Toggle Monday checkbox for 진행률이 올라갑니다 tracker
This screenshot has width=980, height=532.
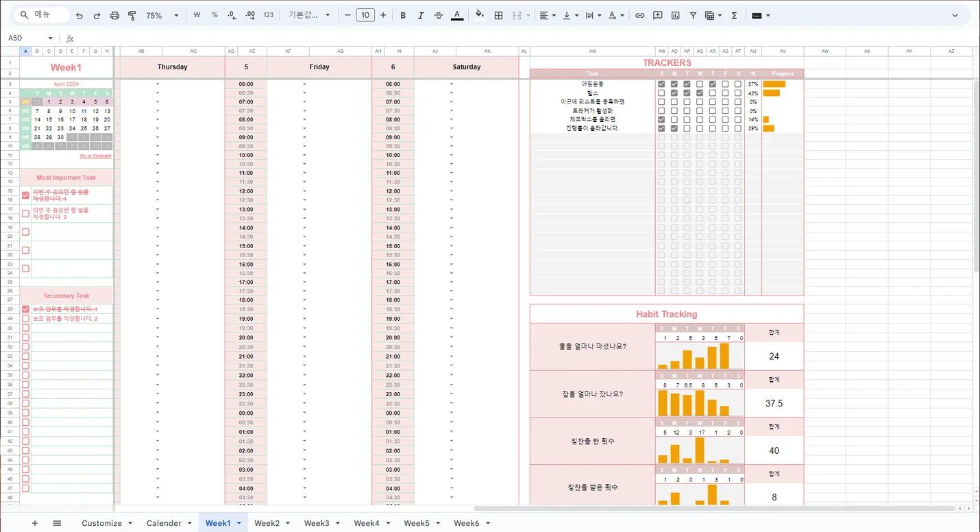(x=674, y=128)
